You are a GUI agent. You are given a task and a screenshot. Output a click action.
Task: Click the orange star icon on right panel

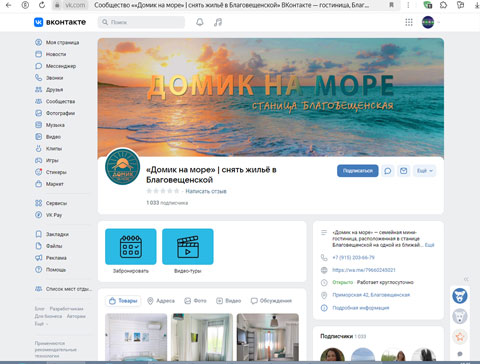pos(460,337)
